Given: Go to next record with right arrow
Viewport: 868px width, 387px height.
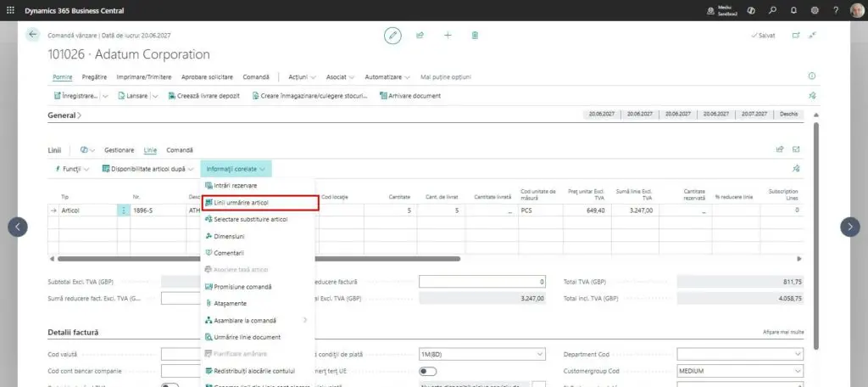Looking at the screenshot, I should pos(850,227).
